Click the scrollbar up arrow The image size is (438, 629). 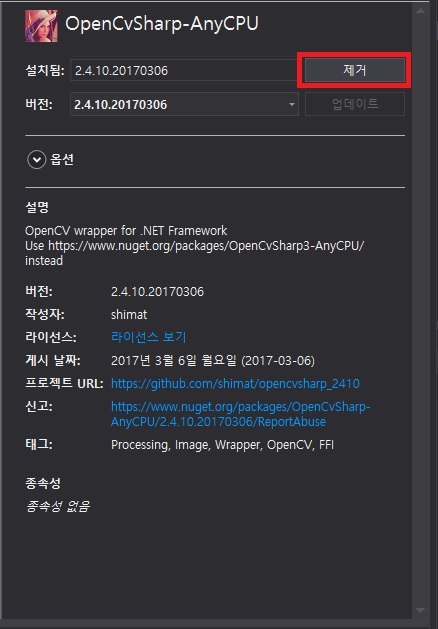point(420,11)
